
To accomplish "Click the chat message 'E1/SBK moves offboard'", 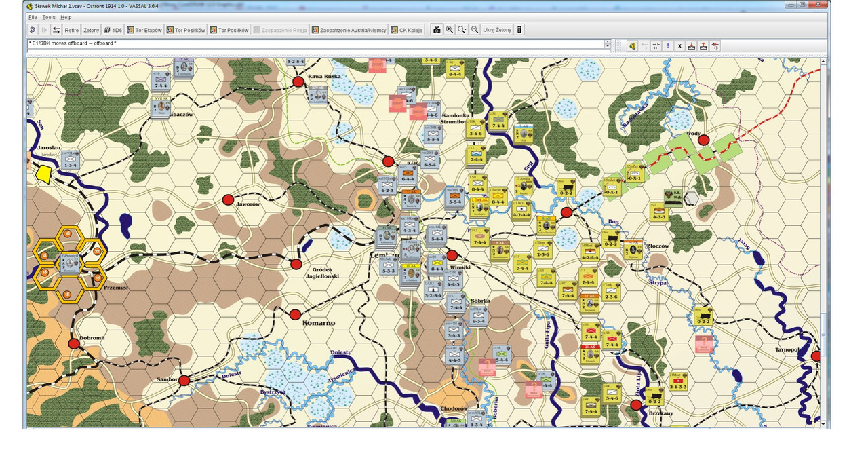I will (72, 43).
